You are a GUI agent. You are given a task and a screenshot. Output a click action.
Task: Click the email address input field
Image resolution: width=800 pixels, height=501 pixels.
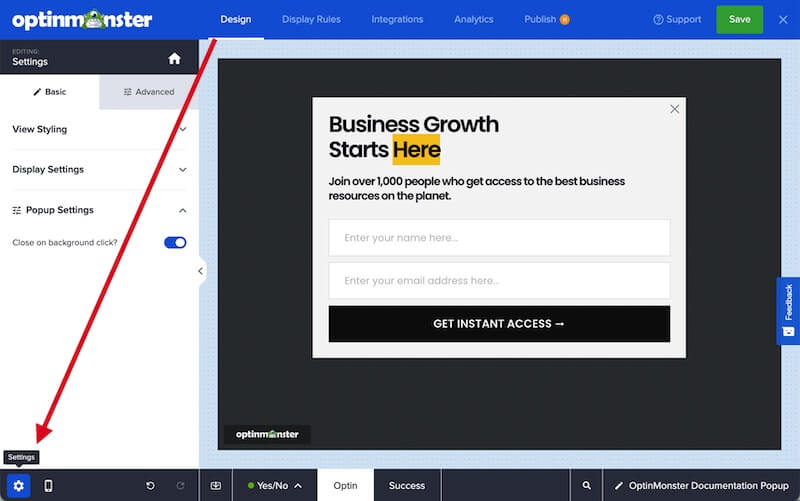coord(499,281)
